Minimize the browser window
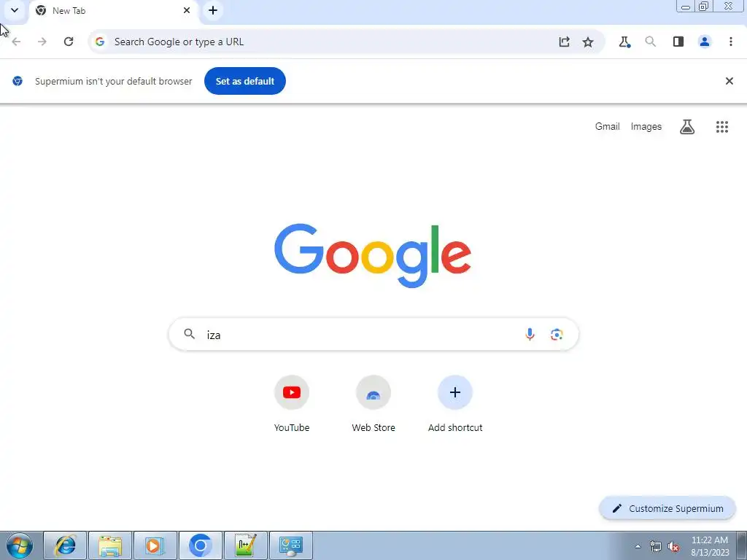This screenshot has height=560, width=747. point(686,7)
